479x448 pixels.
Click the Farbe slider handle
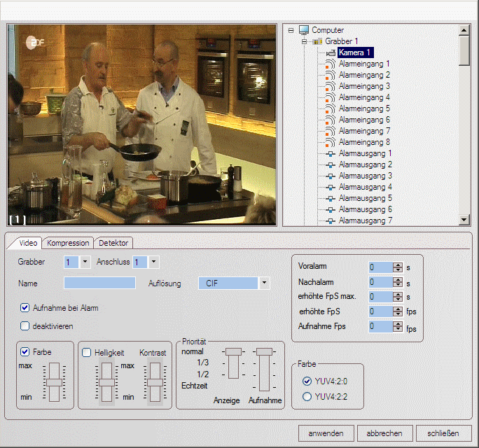(x=55, y=382)
